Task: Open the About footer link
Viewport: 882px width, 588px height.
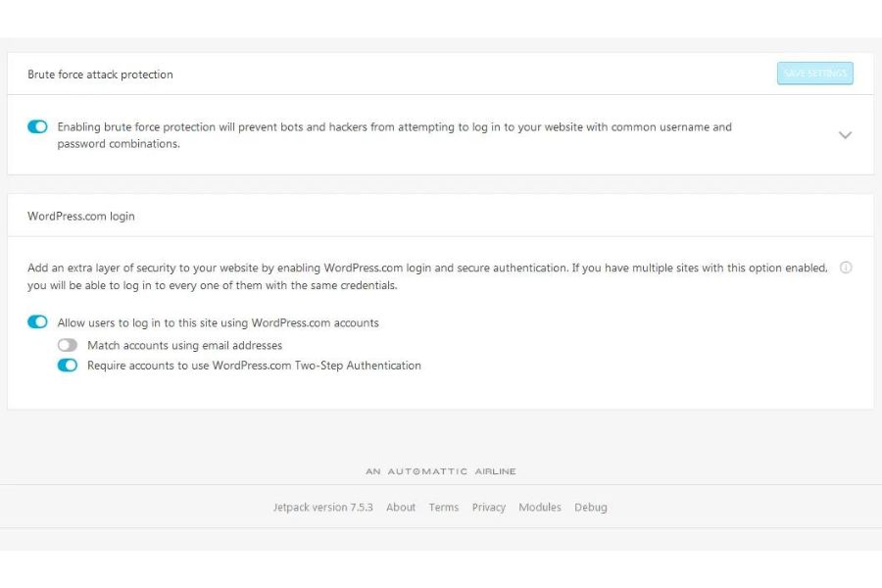Action: [x=401, y=508]
